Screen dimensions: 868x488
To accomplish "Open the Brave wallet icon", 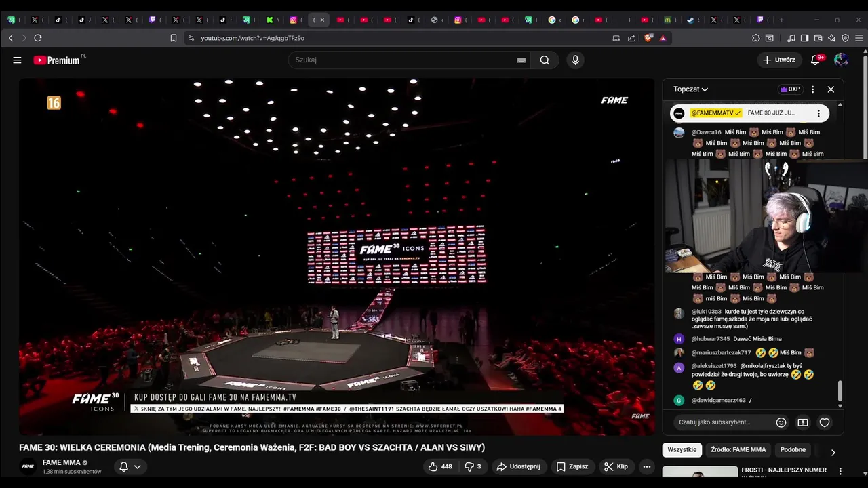I will 818,38.
